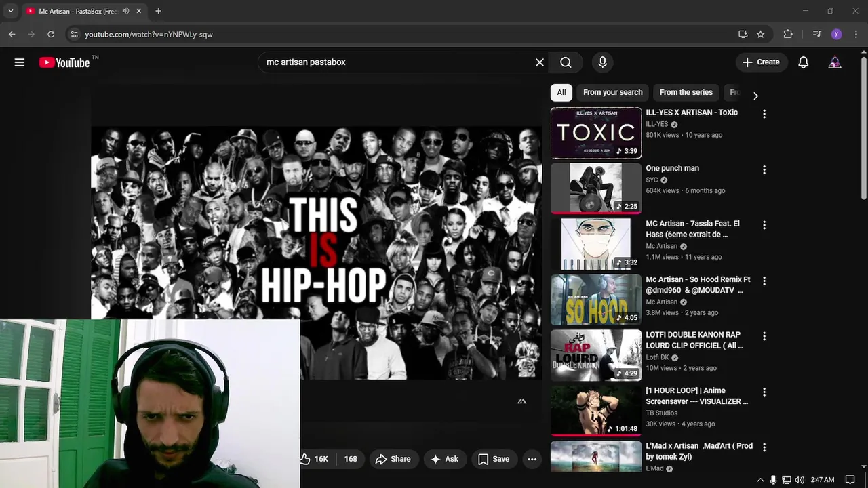The image size is (868, 488).
Task: Open ILL-YES X ARTISAN ToXic thumbnail
Action: (596, 133)
